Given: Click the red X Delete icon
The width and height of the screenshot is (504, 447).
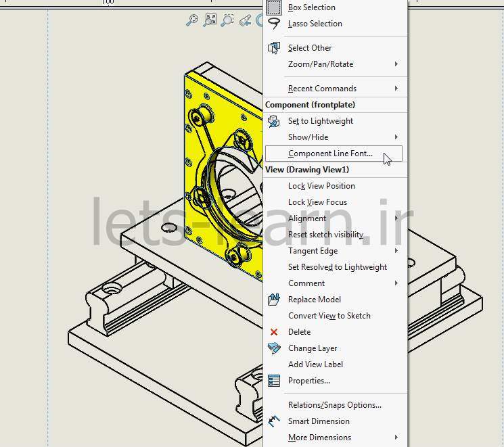Looking at the screenshot, I should (x=274, y=332).
